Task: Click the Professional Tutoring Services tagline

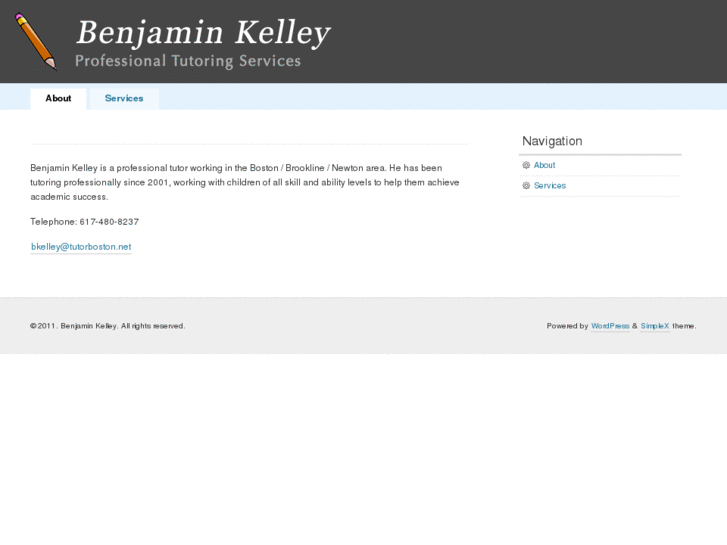Action: tap(188, 61)
